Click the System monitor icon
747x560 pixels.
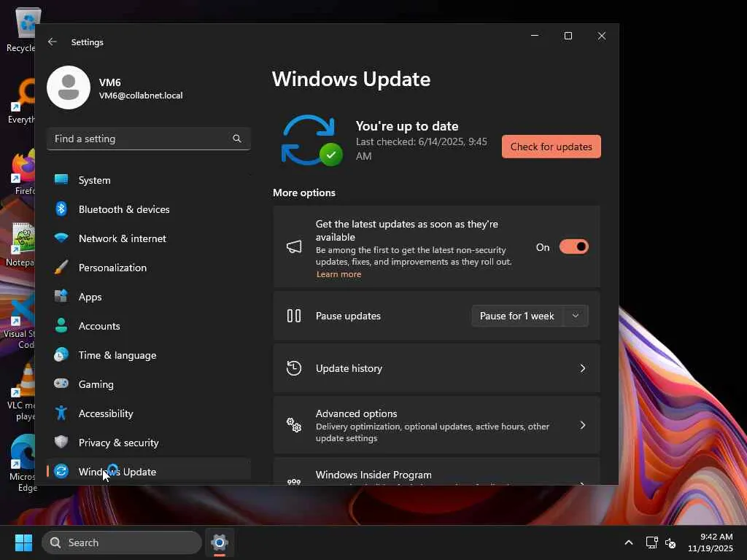point(61,179)
